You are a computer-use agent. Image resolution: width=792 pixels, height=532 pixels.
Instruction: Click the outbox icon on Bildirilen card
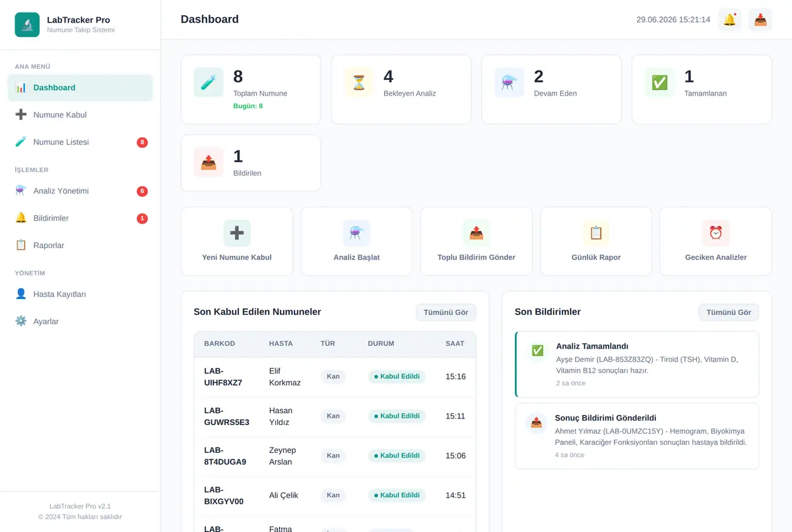(209, 162)
